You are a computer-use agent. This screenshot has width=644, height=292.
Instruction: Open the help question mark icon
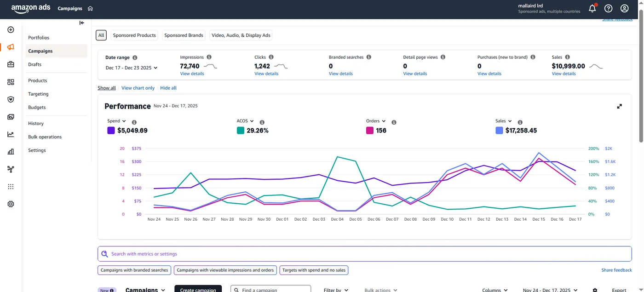click(x=609, y=8)
